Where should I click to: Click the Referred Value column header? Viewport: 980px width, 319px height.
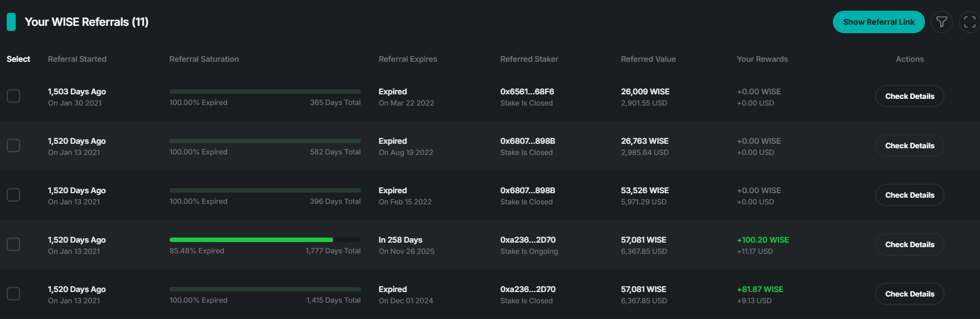point(648,59)
